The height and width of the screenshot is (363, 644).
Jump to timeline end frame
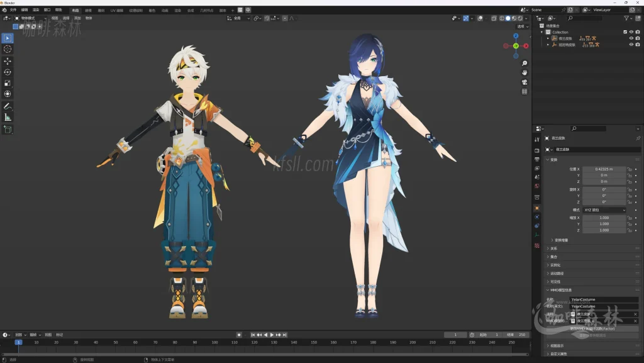285,335
